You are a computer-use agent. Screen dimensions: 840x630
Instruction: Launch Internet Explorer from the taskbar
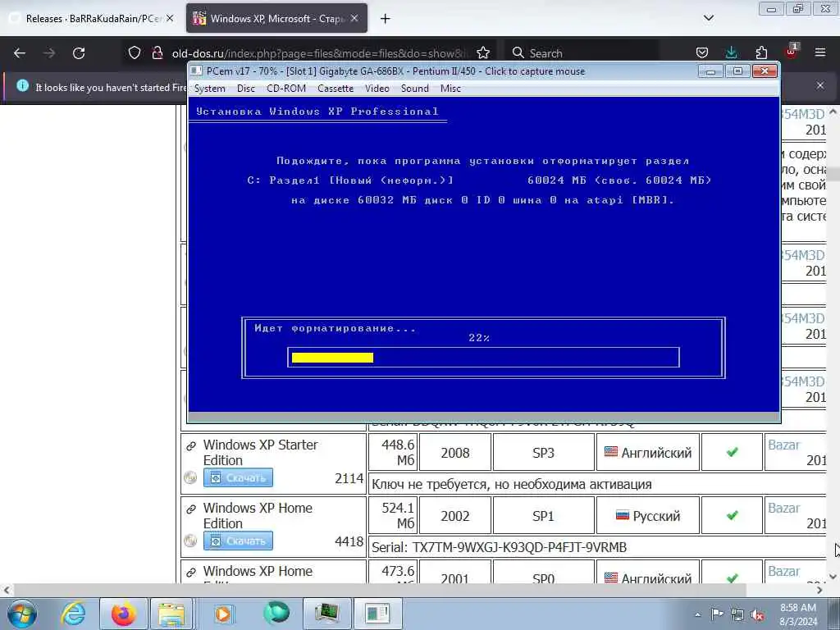point(73,614)
